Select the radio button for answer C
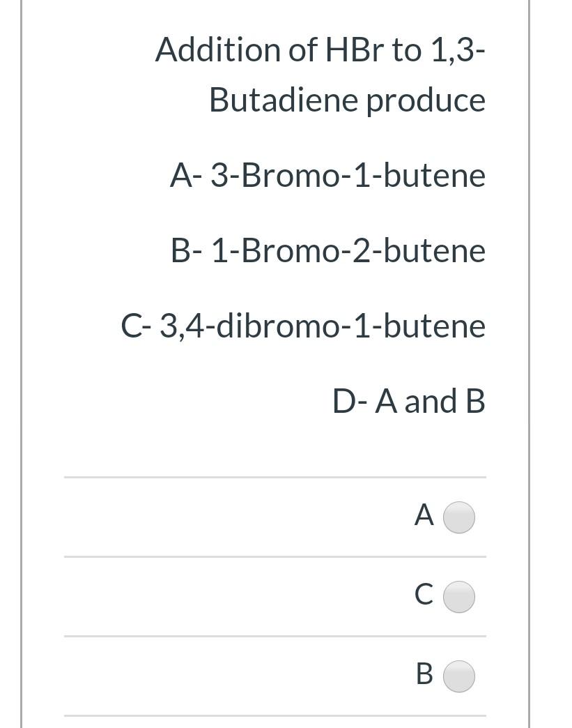This screenshot has height=728, width=572. point(459,597)
